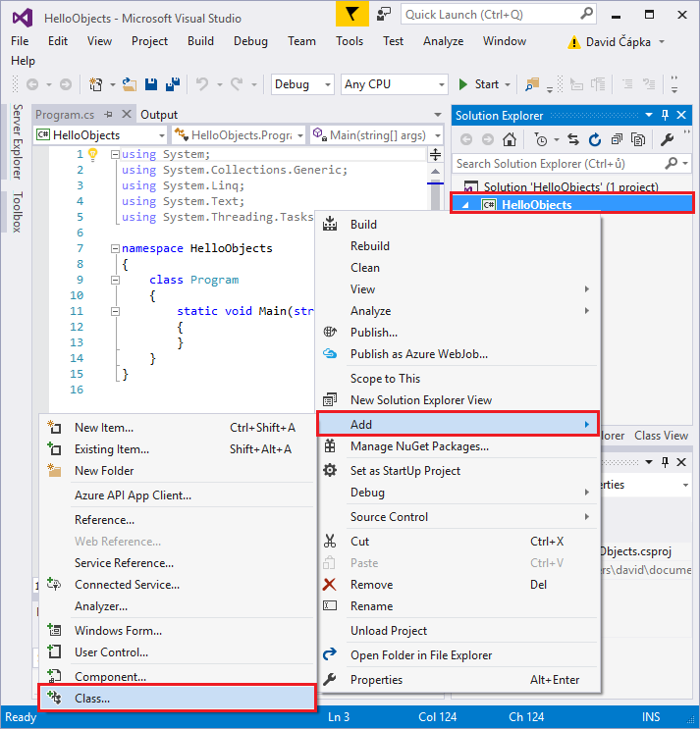The image size is (700, 729).
Task: Open the send feedback icon
Action: click(384, 15)
